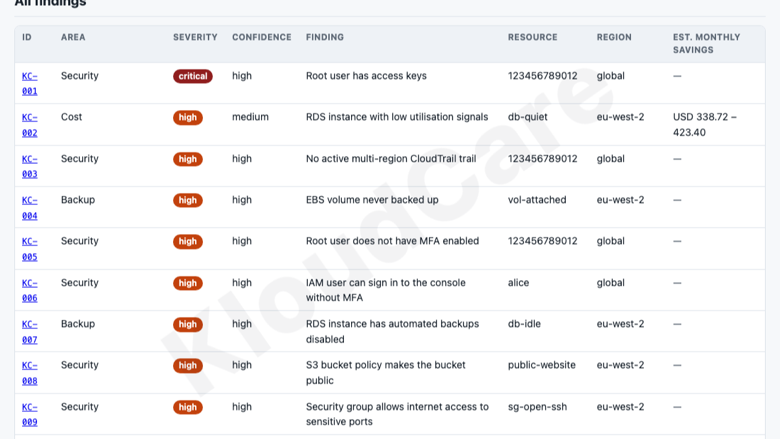The image size is (780, 439).
Task: Click the vol-attached resource cell
Action: point(537,200)
